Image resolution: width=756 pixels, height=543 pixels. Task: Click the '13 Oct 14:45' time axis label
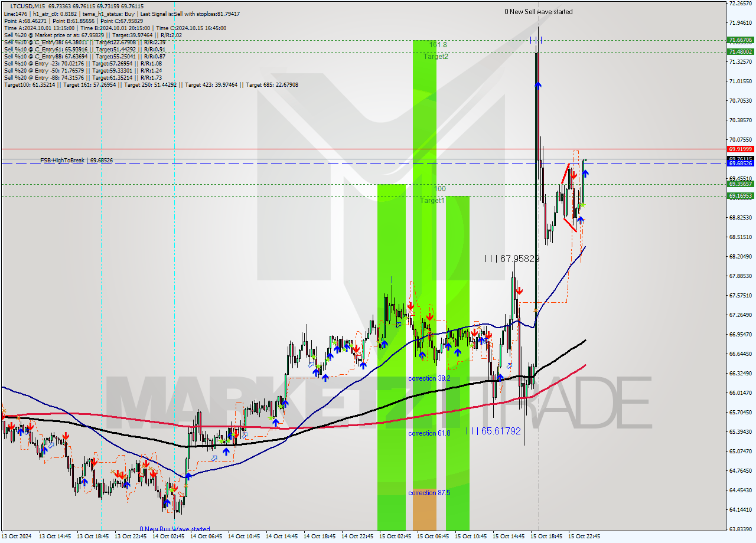pyautogui.click(x=54, y=537)
